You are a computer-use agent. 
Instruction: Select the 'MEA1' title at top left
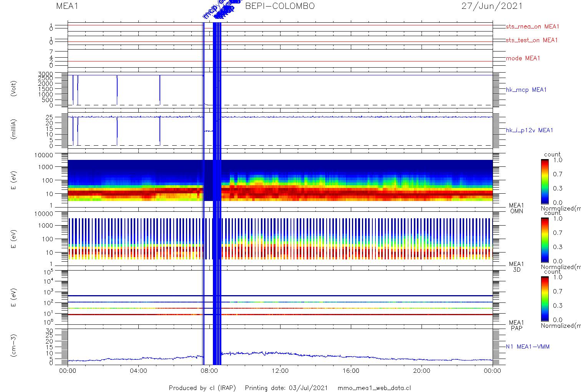[x=67, y=6]
